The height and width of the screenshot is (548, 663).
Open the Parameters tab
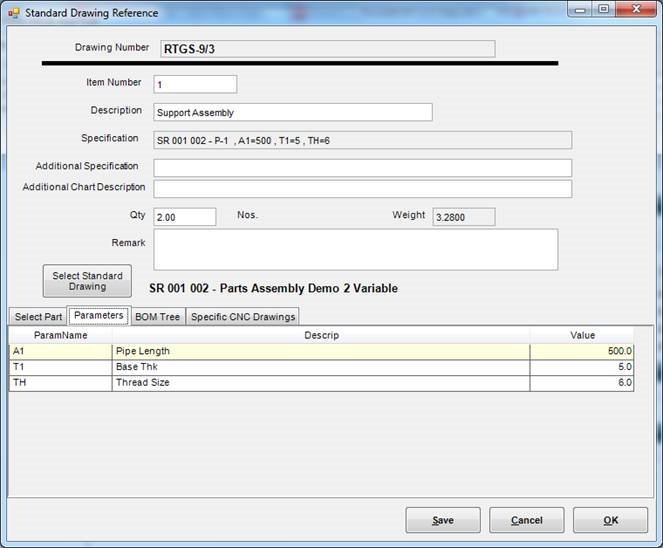[x=98, y=316]
